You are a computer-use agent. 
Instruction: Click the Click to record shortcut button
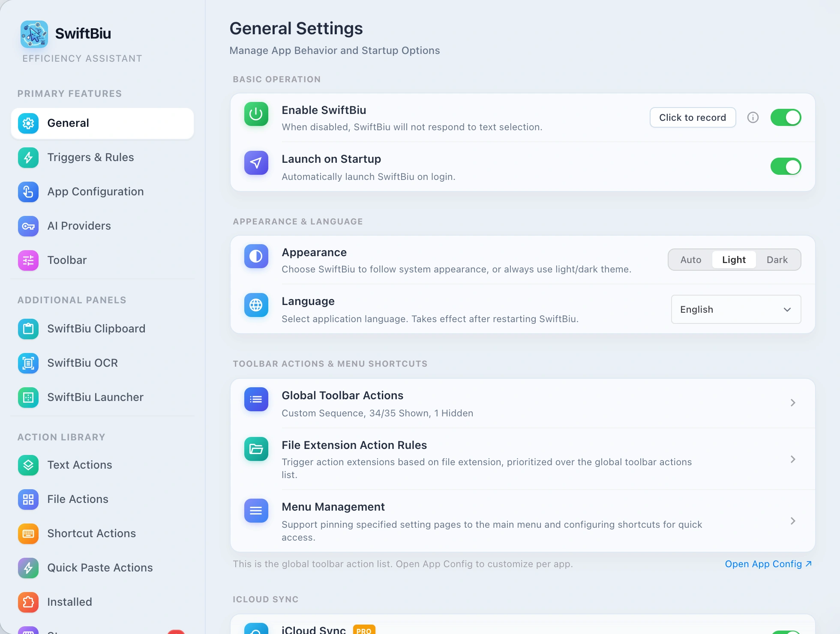pos(693,117)
